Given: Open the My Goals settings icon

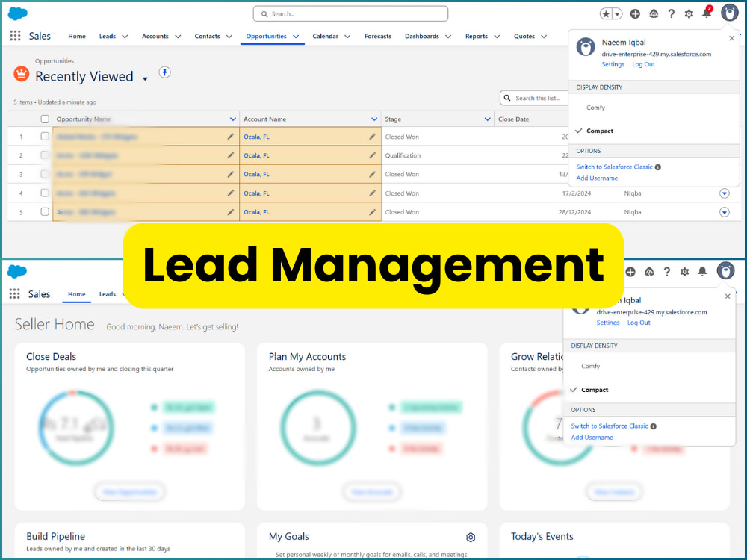Looking at the screenshot, I should 471,537.
